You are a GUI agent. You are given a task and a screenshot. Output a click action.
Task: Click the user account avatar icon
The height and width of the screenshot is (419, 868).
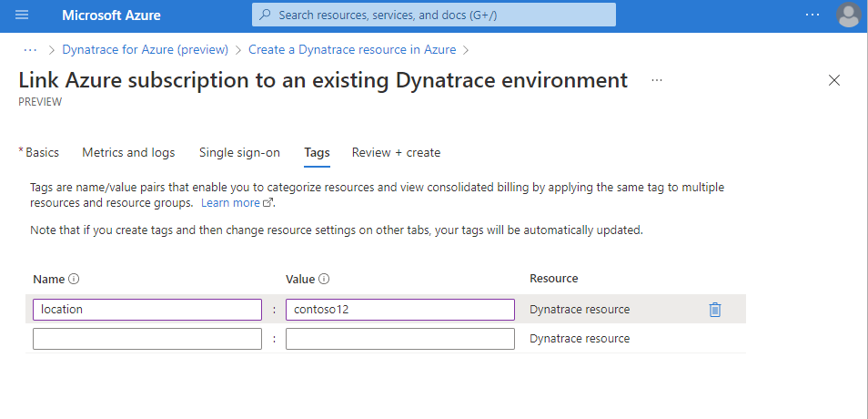849,15
